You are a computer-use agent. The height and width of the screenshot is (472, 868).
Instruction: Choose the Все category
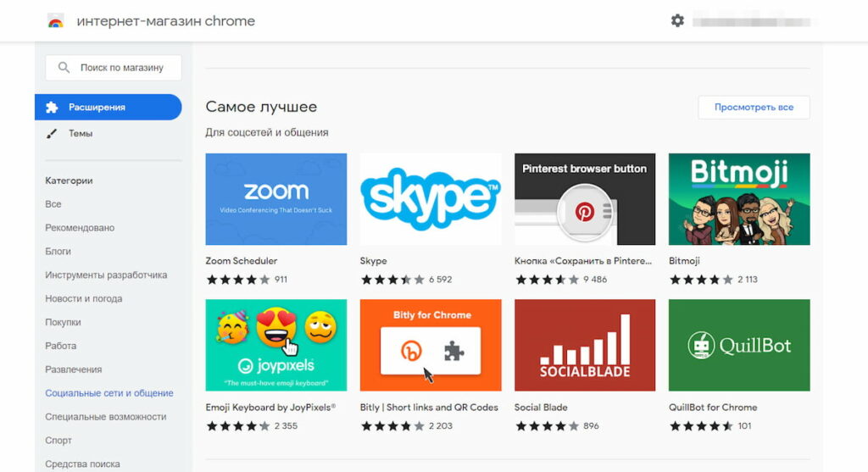(x=53, y=204)
